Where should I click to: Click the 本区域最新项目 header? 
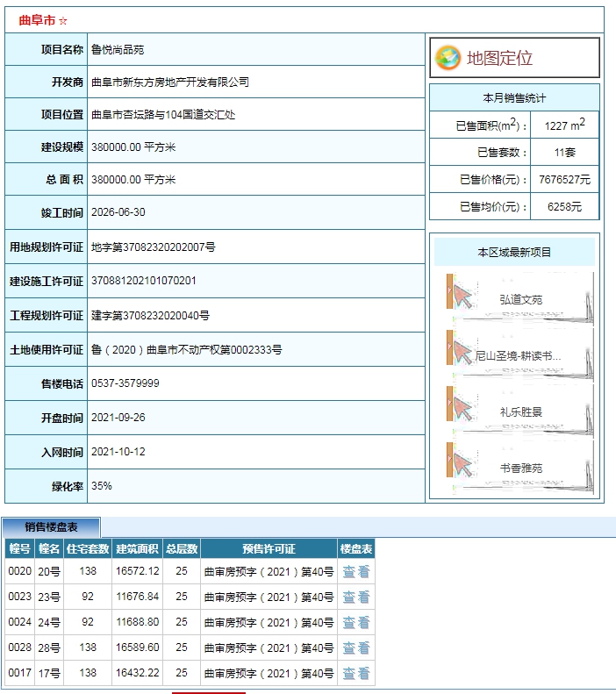515,253
